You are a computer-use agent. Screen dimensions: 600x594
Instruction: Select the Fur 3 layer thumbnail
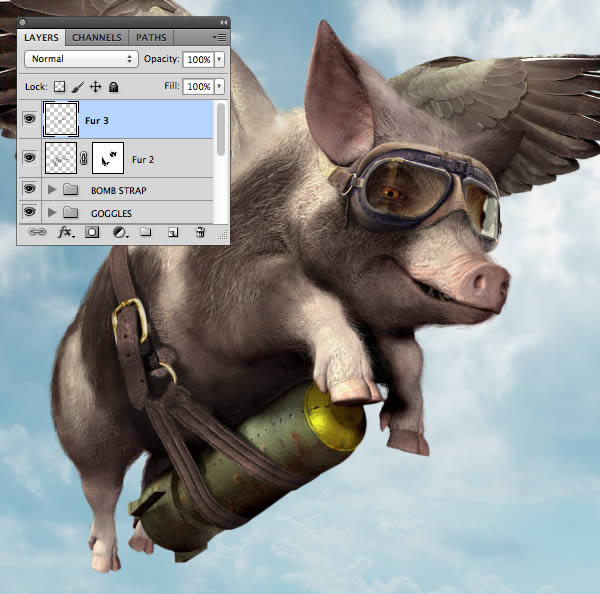pos(61,119)
